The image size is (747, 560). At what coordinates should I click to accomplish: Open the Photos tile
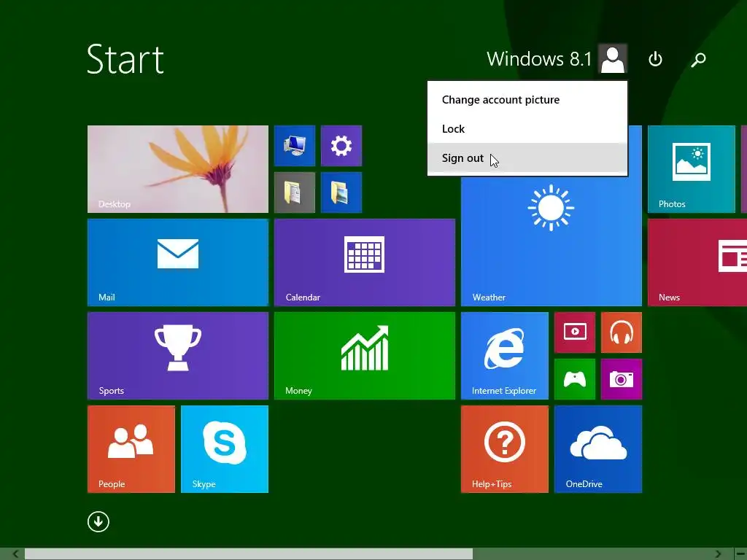[x=692, y=169]
